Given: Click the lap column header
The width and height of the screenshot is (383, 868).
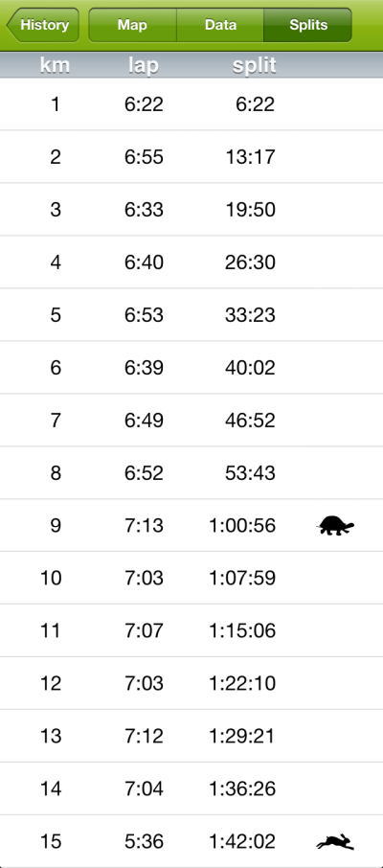Looking at the screenshot, I should coord(144,65).
